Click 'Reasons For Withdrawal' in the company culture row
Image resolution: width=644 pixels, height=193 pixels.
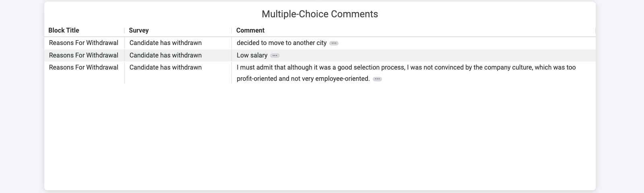[x=84, y=68]
